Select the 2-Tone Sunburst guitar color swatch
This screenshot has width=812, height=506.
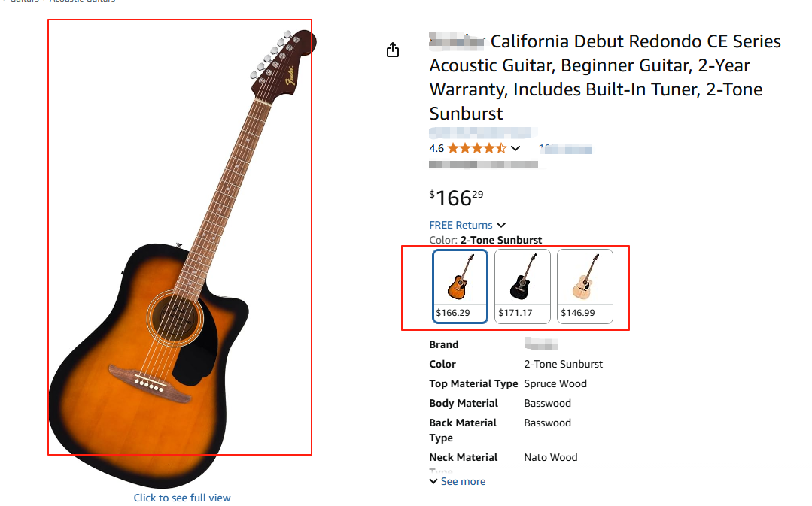pos(460,286)
